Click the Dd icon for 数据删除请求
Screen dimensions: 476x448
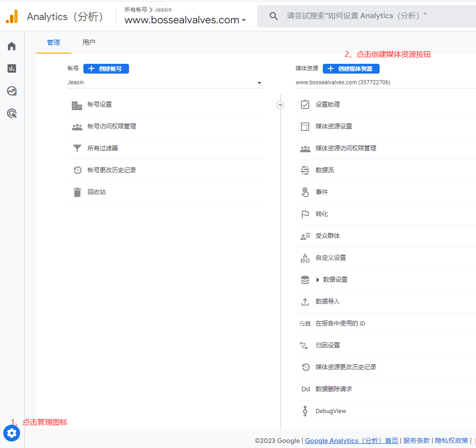(x=306, y=389)
